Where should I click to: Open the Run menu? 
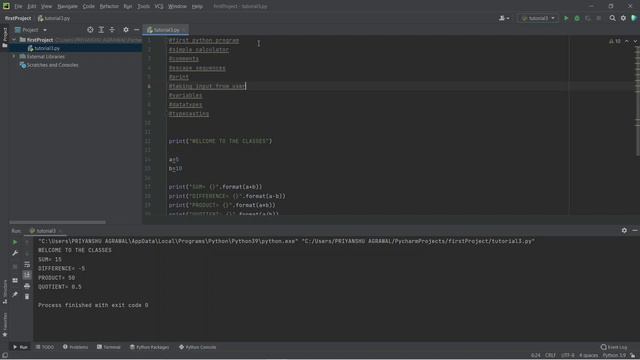(128, 7)
